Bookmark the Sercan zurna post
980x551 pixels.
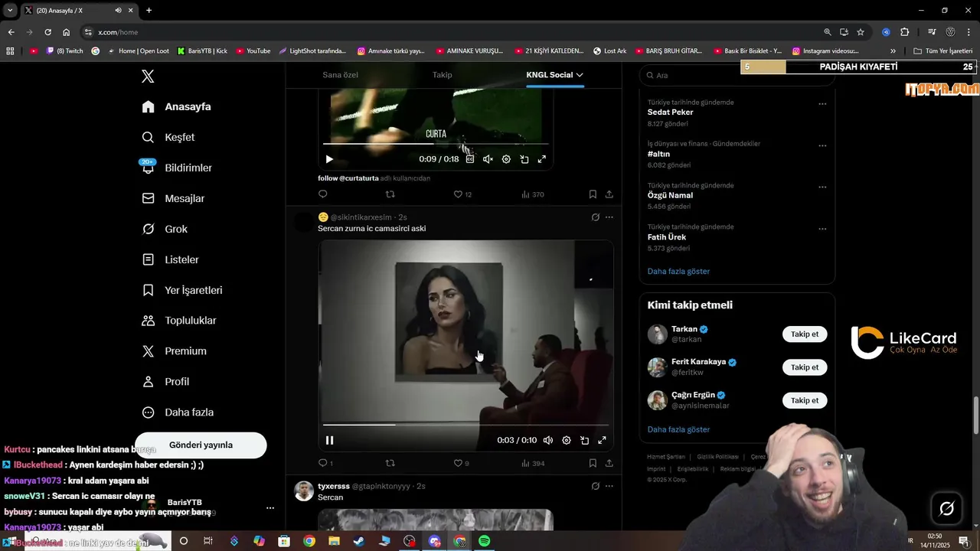tap(593, 463)
